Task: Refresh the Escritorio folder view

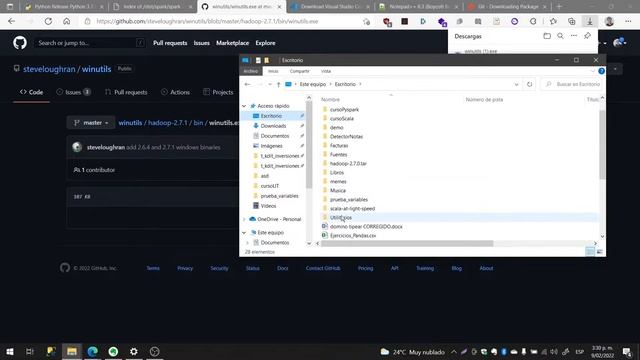Action: (x=529, y=84)
